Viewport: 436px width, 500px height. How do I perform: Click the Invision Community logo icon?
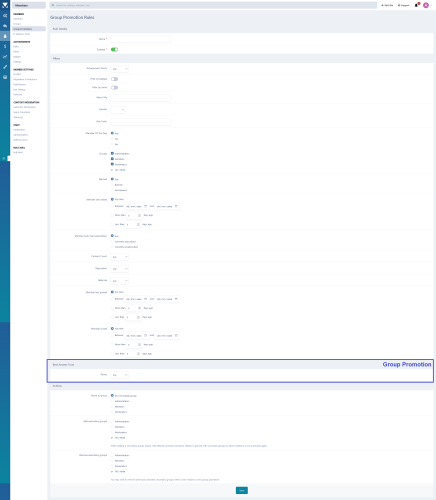(x=5, y=5)
